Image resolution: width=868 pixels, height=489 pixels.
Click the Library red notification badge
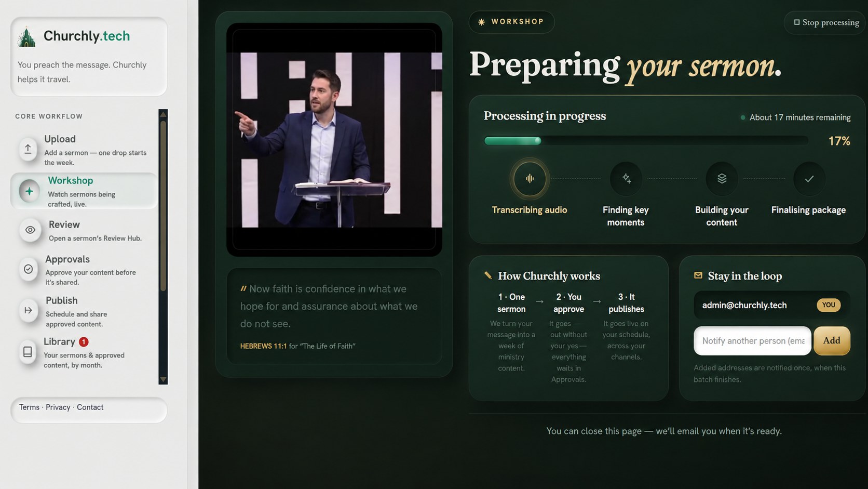click(84, 342)
